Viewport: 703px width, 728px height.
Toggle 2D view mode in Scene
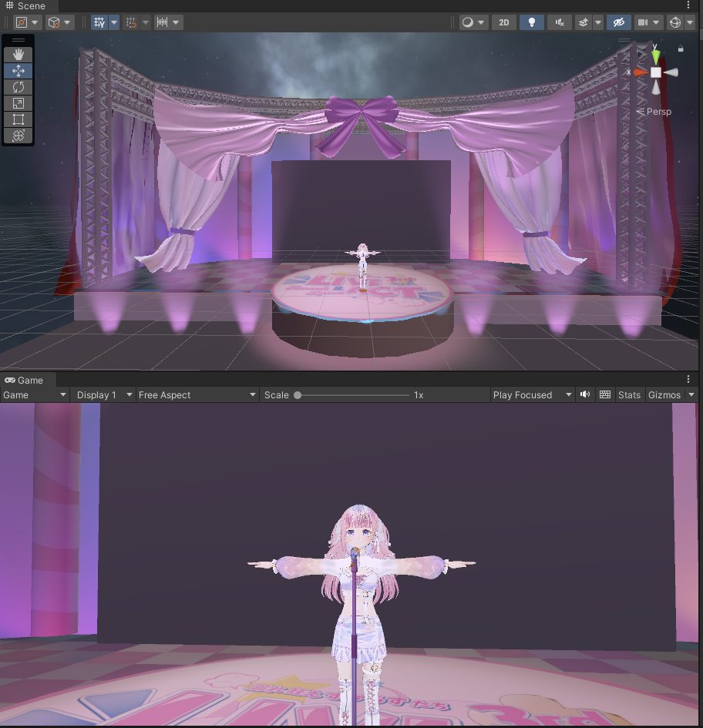[504, 22]
